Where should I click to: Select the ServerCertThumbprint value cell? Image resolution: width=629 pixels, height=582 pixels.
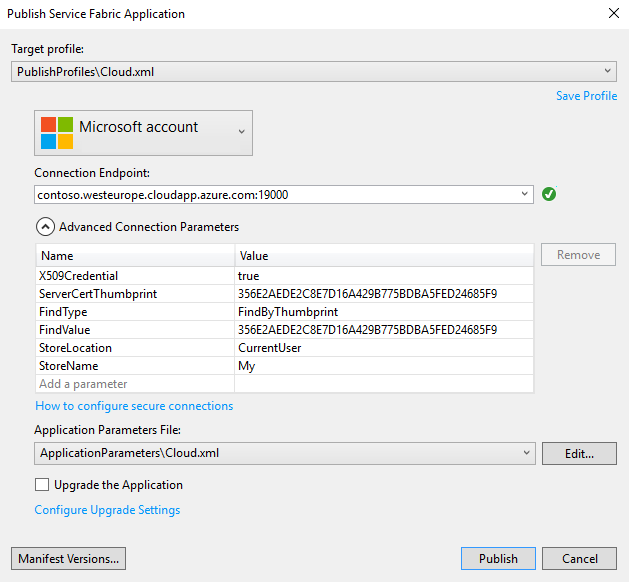[384, 294]
